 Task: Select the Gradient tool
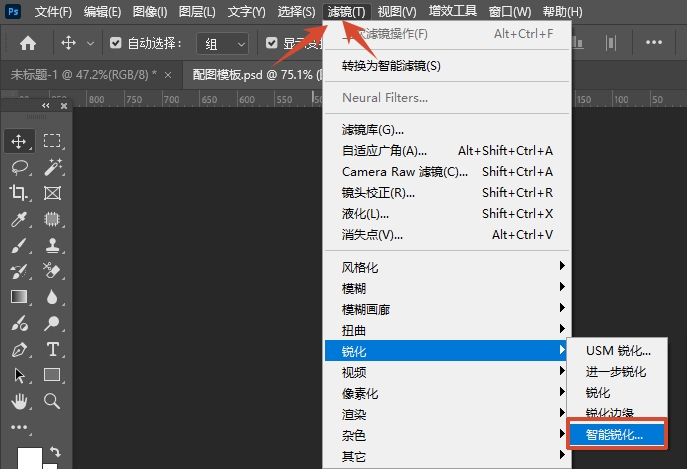(x=19, y=297)
